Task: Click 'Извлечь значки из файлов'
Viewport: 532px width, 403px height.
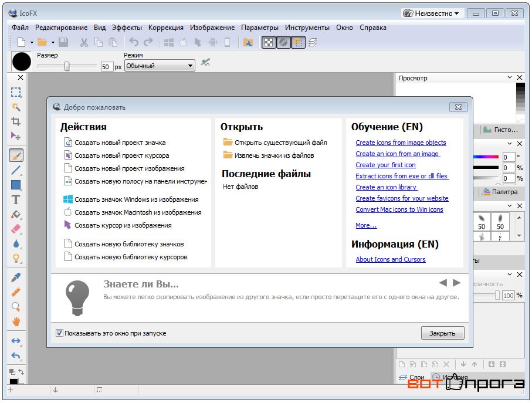Action: coord(269,155)
